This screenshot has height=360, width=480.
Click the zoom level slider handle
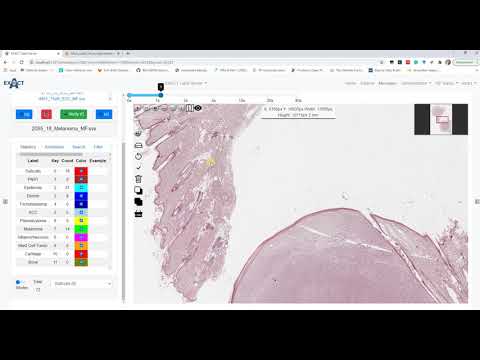click(x=161, y=95)
